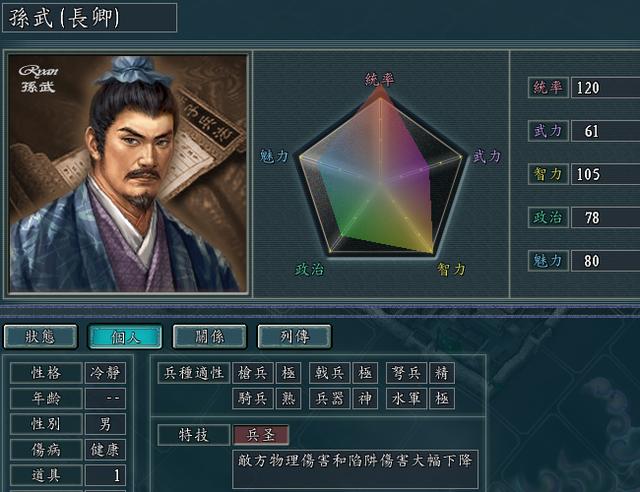Switch to the 狀態 tab

click(40, 337)
